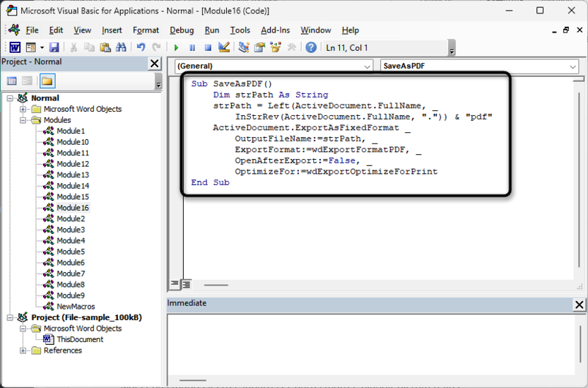Click the Copy toolbar icon
Viewport: 588px width, 388px height.
(89, 47)
